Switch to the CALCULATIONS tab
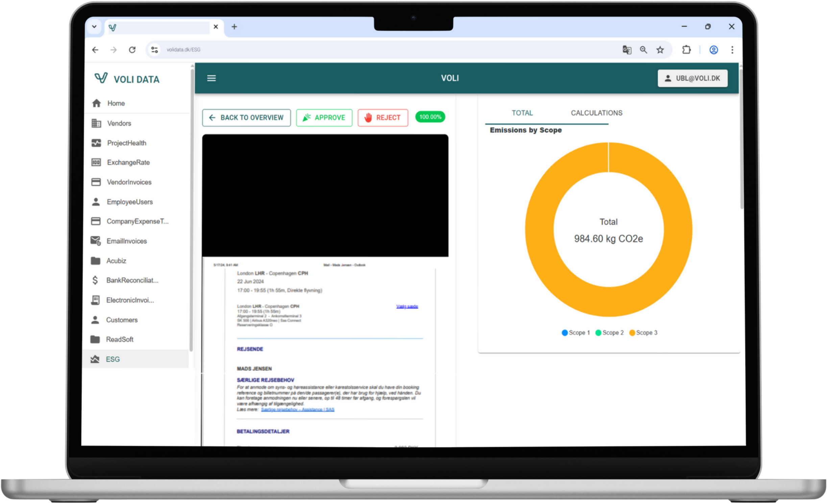 597,113
